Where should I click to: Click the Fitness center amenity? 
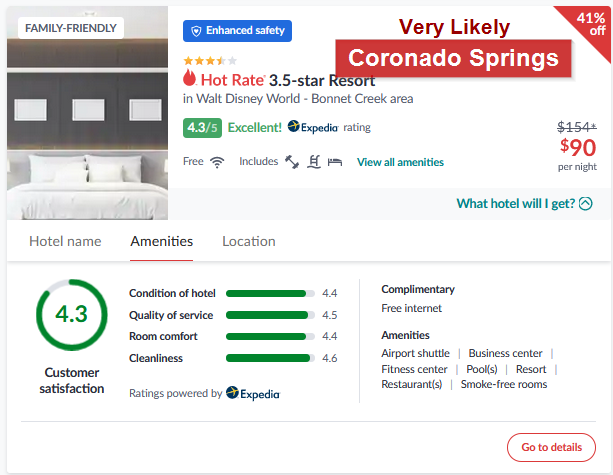click(414, 369)
